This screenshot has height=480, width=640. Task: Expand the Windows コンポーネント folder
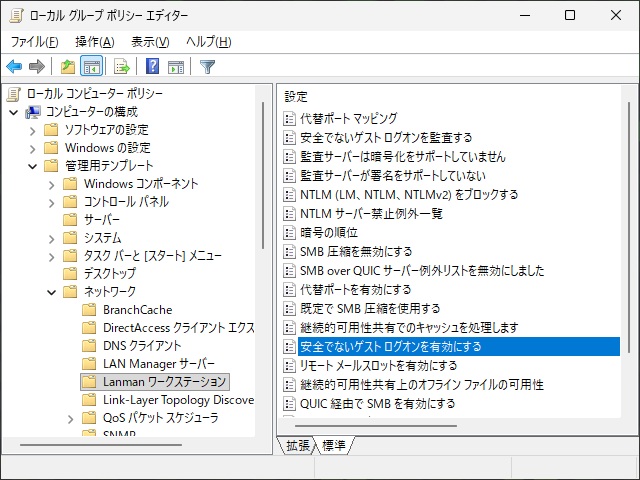pos(52,184)
